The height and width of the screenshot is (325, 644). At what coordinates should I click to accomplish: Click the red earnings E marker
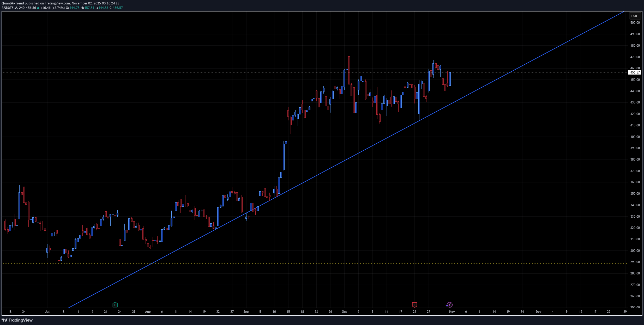click(414, 305)
